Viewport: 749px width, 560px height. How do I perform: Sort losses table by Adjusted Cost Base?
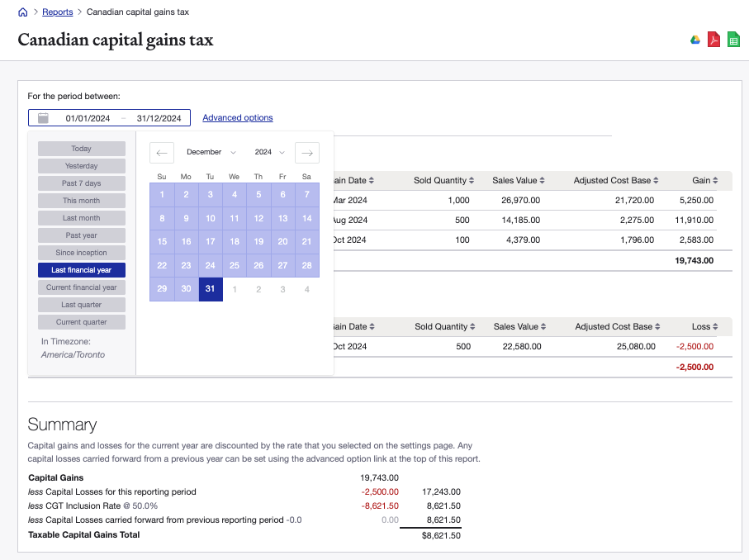[x=617, y=326]
